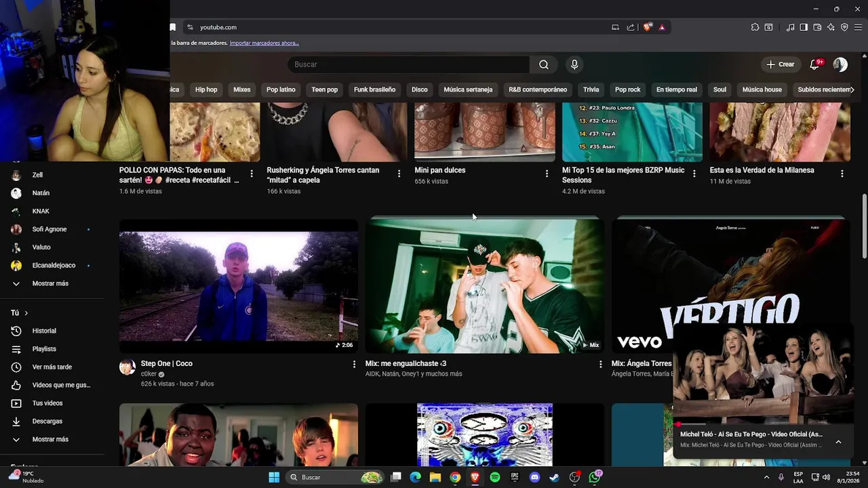
Task: Select the En tiempo real chip
Action: click(677, 89)
